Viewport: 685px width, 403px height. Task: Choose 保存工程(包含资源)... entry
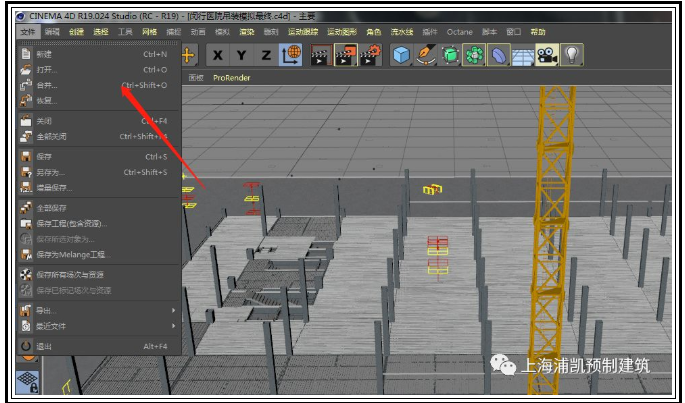(99, 224)
